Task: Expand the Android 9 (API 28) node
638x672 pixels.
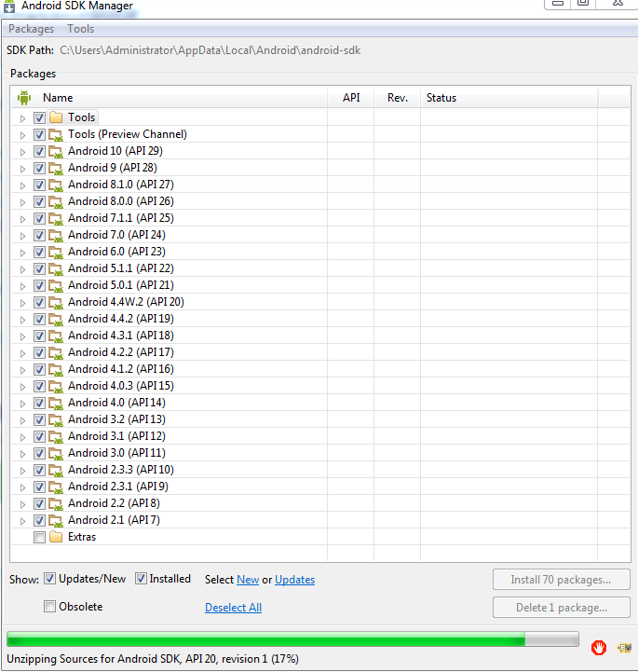Action: click(22, 169)
